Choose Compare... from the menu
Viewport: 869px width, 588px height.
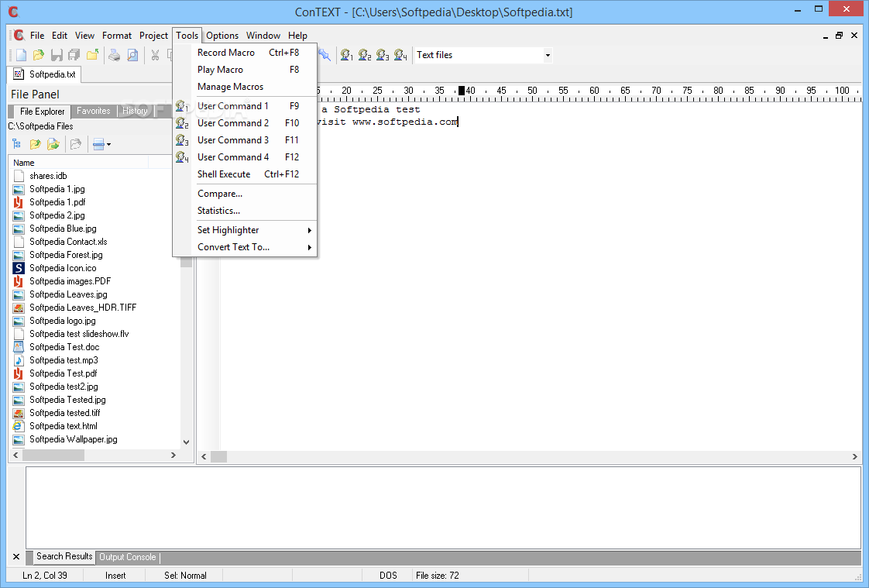pyautogui.click(x=245, y=194)
